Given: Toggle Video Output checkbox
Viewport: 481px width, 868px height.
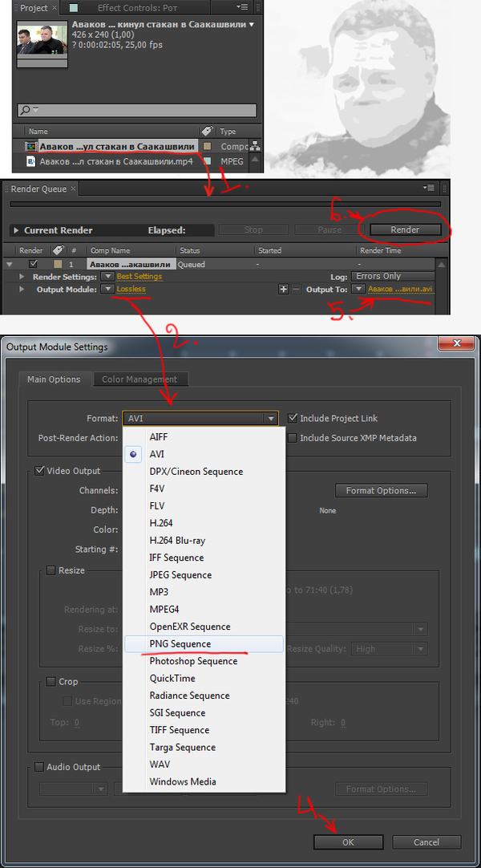Looking at the screenshot, I should click(40, 471).
